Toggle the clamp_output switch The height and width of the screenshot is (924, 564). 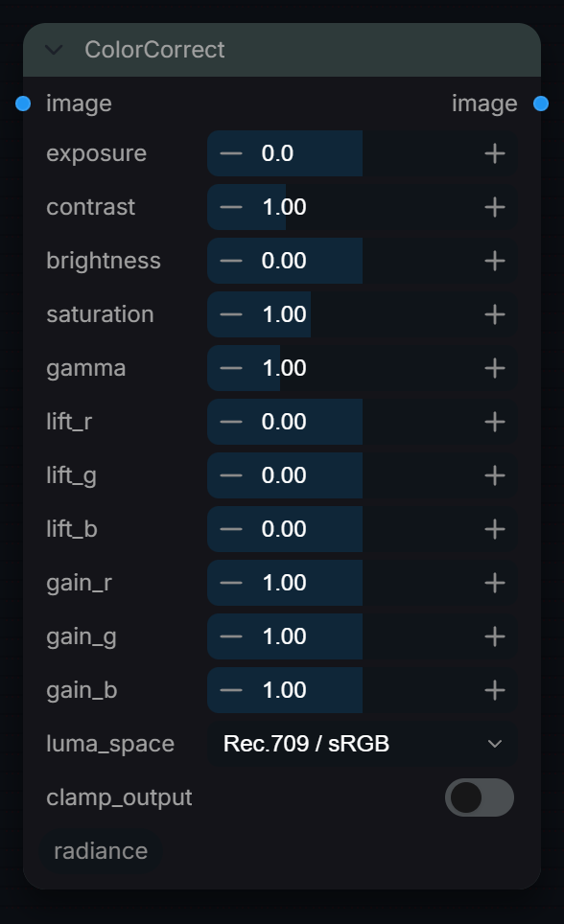pyautogui.click(x=479, y=797)
